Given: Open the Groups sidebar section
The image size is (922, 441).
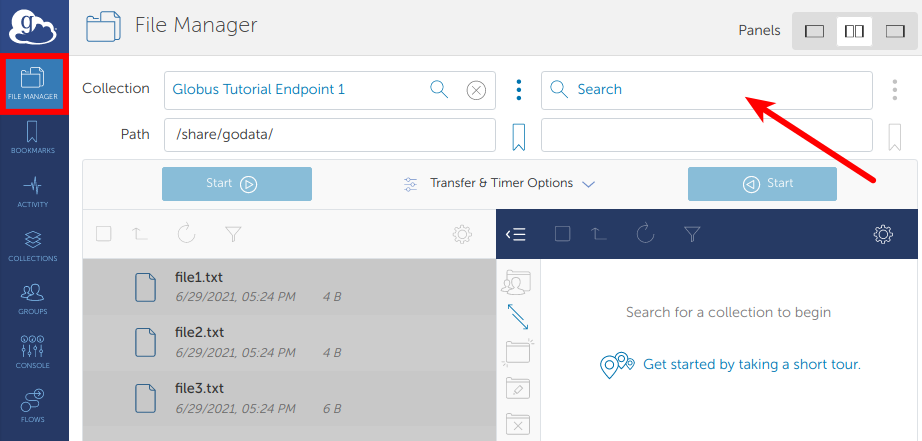Looking at the screenshot, I should point(33,298).
